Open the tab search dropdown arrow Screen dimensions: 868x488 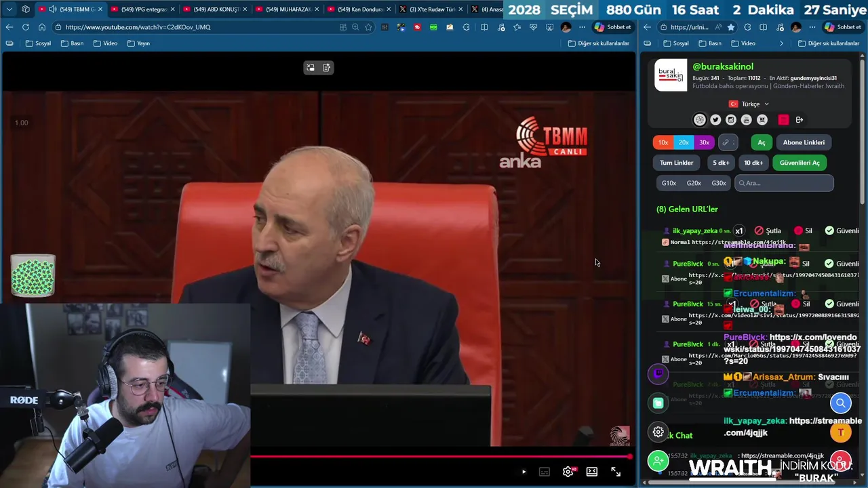(9, 9)
